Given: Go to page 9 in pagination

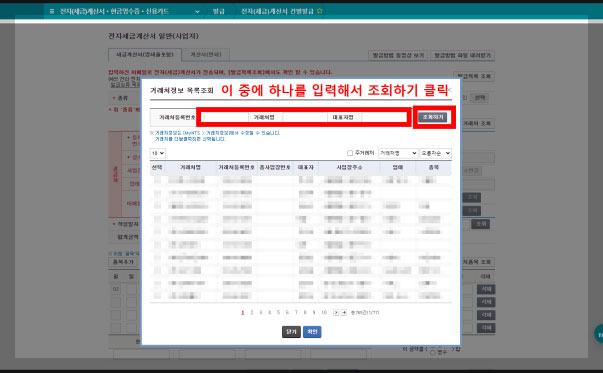Looking at the screenshot, I should pos(314,313).
